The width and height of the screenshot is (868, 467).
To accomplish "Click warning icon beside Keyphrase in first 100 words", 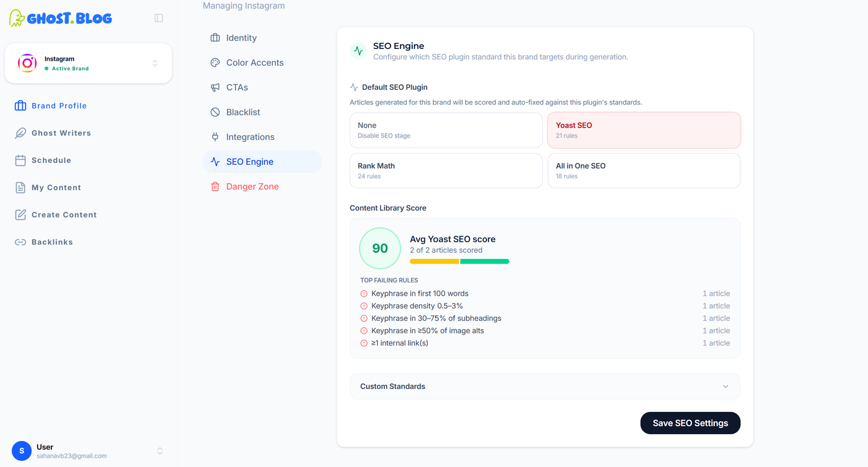I will (x=364, y=294).
